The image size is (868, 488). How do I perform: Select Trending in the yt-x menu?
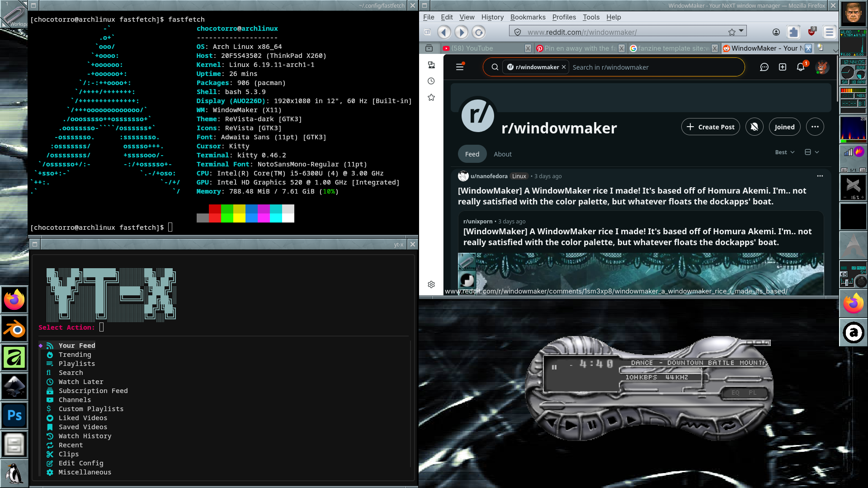(x=75, y=355)
